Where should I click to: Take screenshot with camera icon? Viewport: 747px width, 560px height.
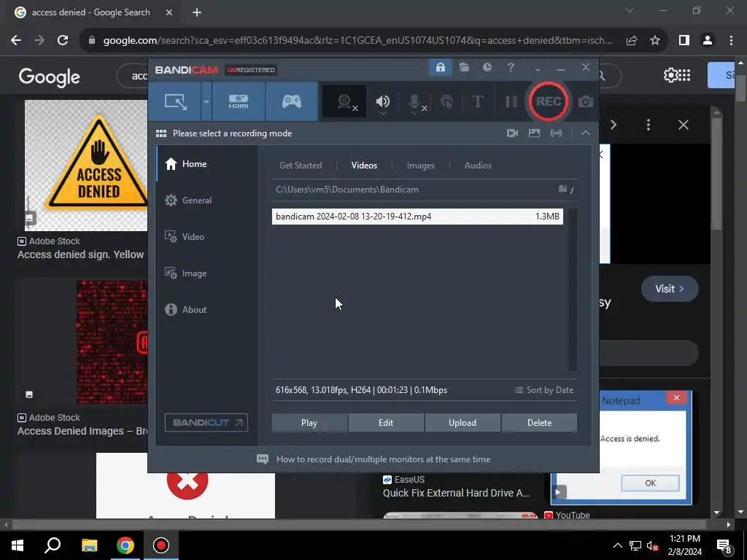(586, 101)
